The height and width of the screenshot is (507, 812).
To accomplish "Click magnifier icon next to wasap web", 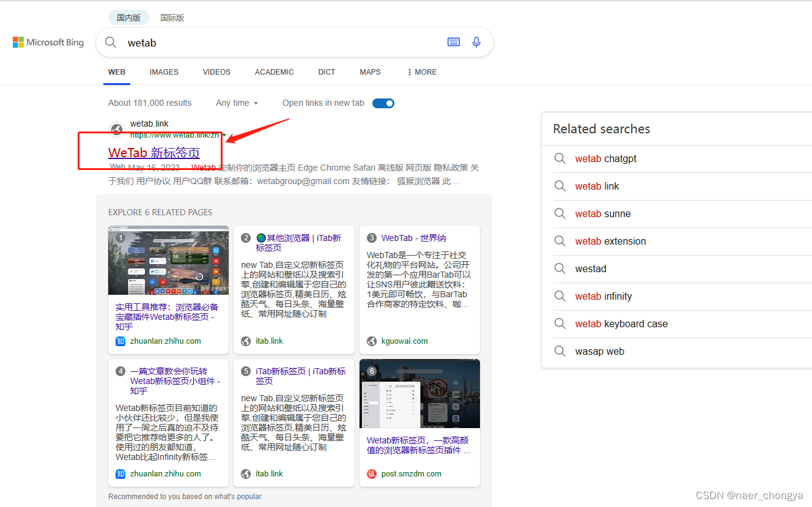I will pos(559,351).
